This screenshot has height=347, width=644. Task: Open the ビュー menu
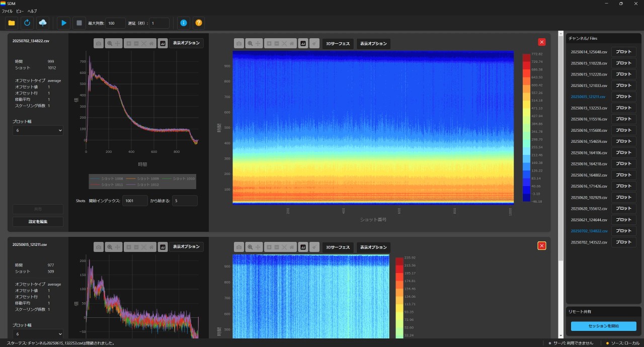coord(21,11)
